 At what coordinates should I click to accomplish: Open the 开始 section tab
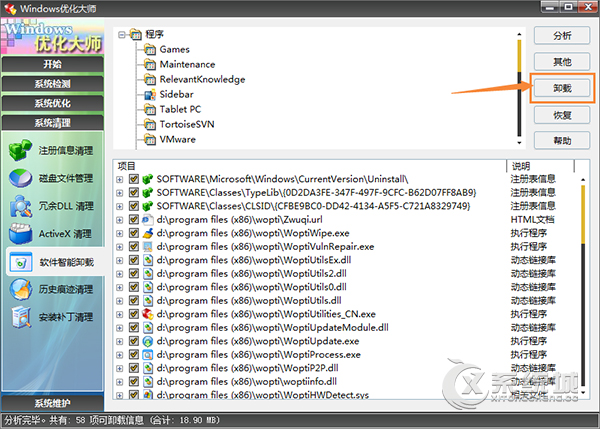(x=52, y=64)
